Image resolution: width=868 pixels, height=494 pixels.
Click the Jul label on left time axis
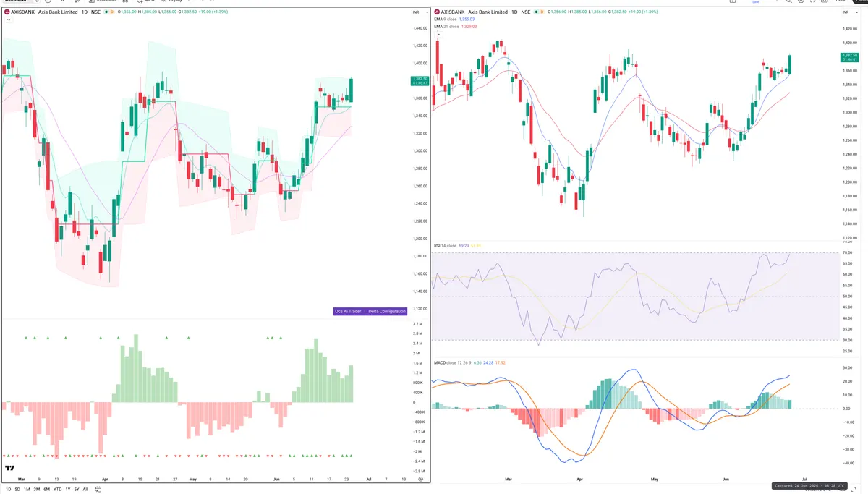pos(370,479)
